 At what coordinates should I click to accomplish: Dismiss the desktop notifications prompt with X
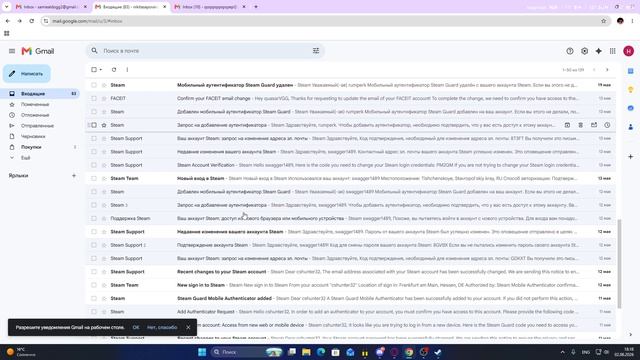click(x=188, y=327)
